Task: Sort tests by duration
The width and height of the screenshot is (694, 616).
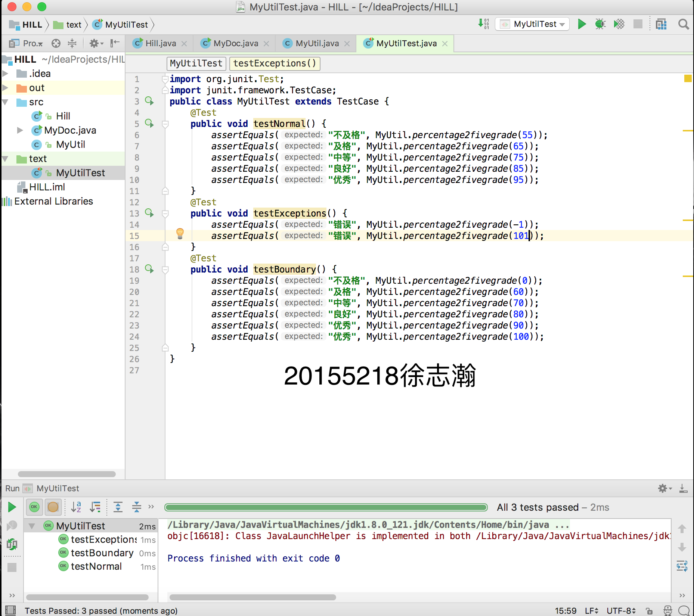Action: pos(96,507)
